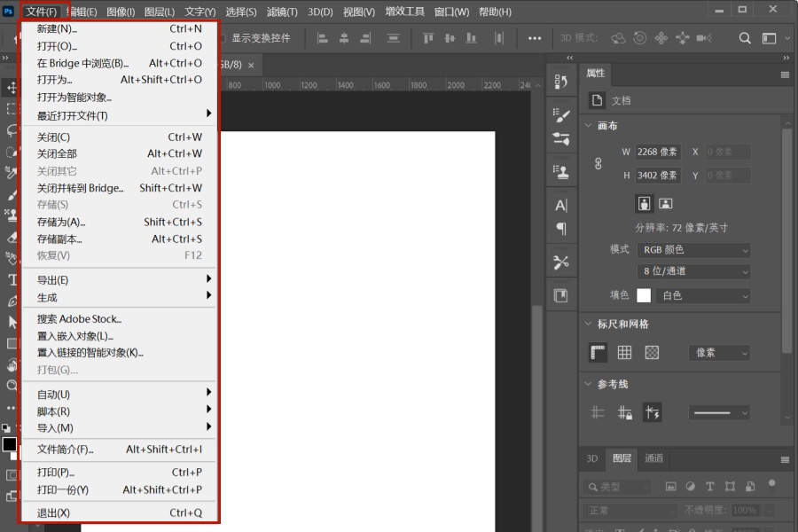
Task: Open the 像素 ruler units dropdown
Action: pos(720,353)
